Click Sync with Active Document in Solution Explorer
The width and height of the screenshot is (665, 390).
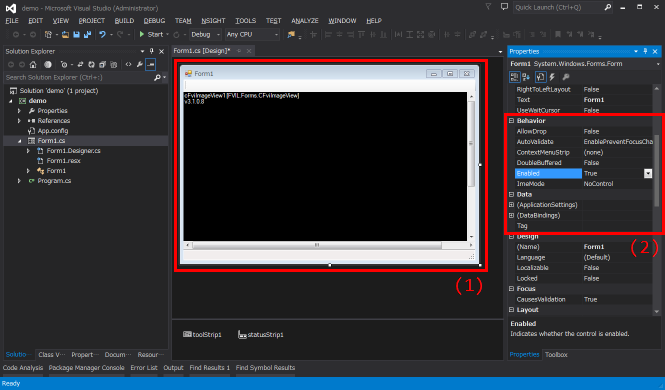80,64
